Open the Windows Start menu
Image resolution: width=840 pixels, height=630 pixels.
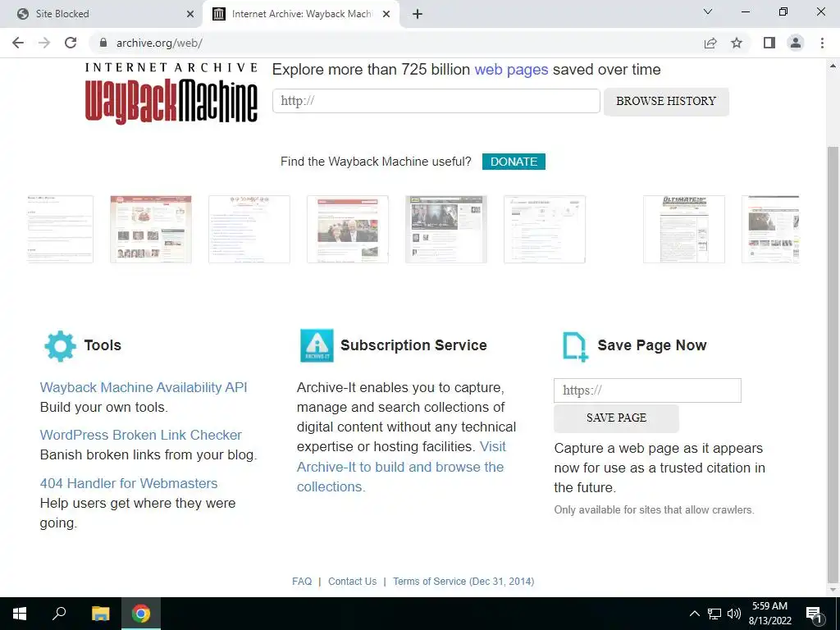pyautogui.click(x=20, y=614)
